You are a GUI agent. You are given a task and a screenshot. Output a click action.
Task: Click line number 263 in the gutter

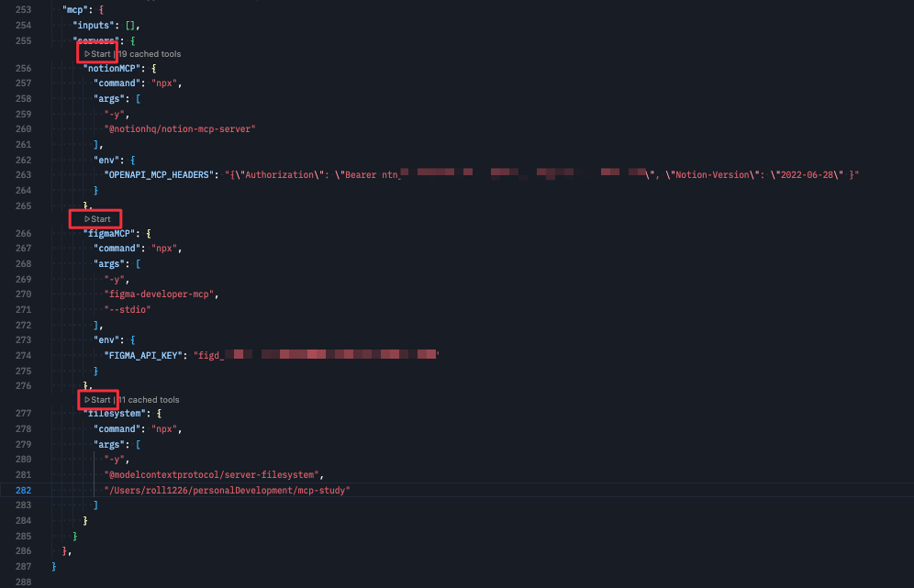click(x=23, y=175)
